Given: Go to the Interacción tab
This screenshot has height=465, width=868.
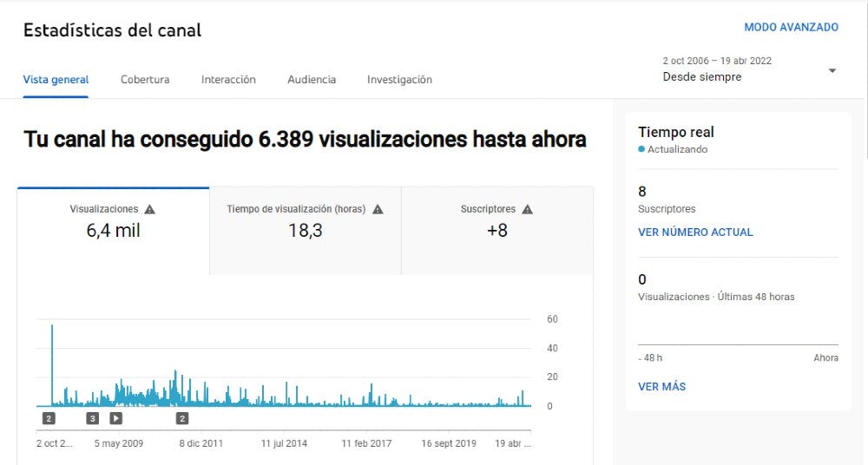Looking at the screenshot, I should tap(228, 80).
